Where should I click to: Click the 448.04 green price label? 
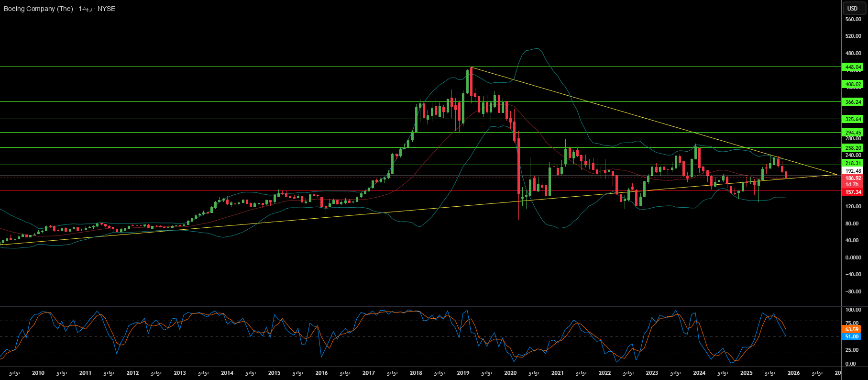[853, 67]
